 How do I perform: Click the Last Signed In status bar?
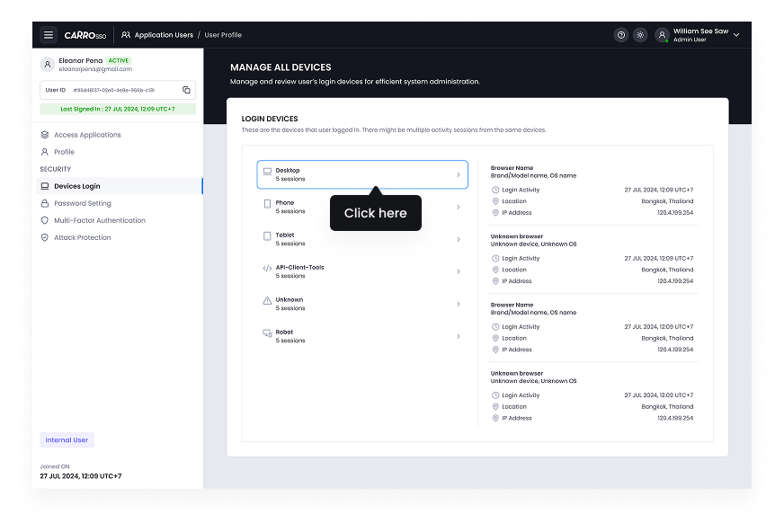[119, 108]
